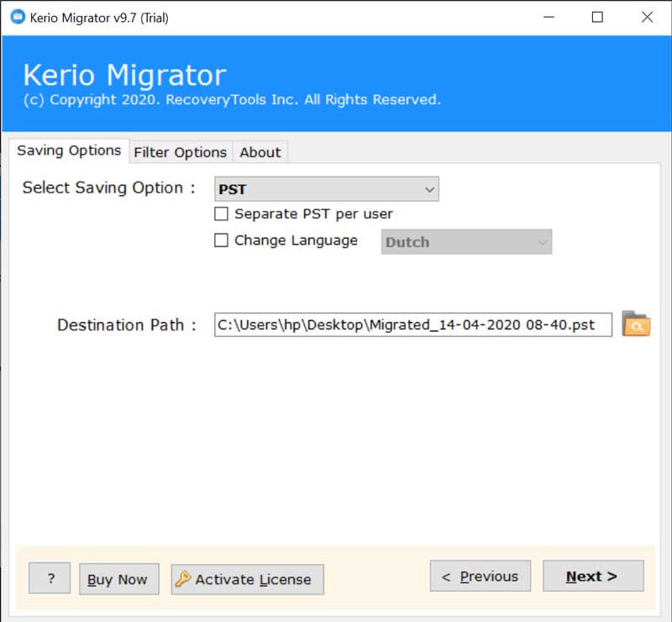Screen dimensions: 672x622
Task: Return to previous step with Previous button
Action: point(480,577)
